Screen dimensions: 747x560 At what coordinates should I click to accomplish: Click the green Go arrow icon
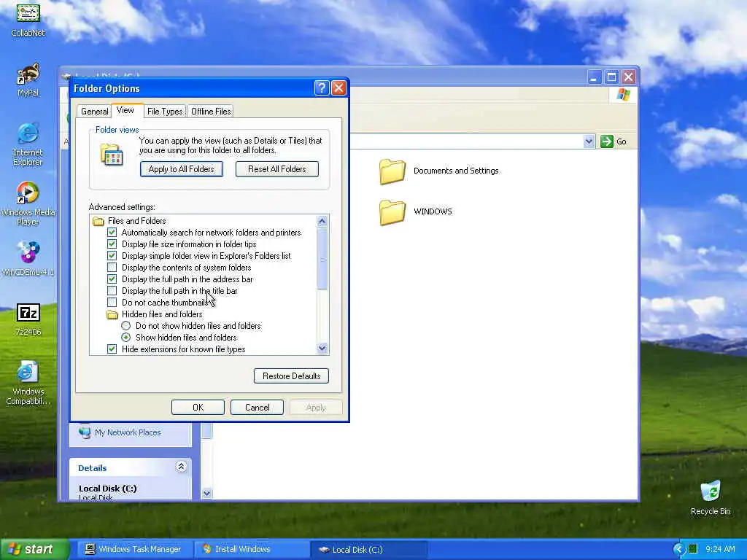[x=606, y=141]
